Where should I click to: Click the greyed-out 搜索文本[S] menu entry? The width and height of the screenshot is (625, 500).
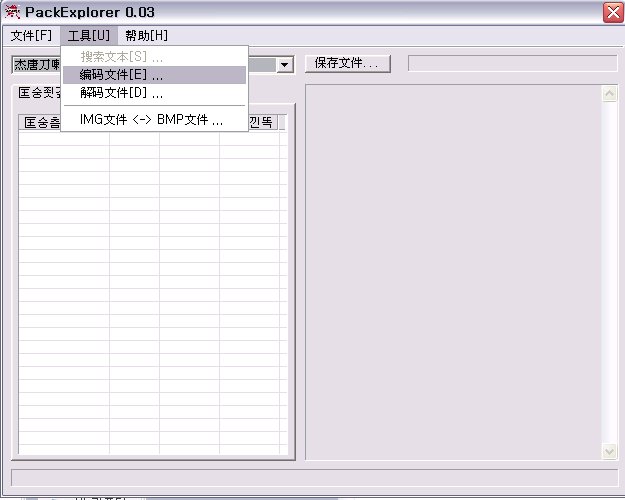pyautogui.click(x=154, y=57)
